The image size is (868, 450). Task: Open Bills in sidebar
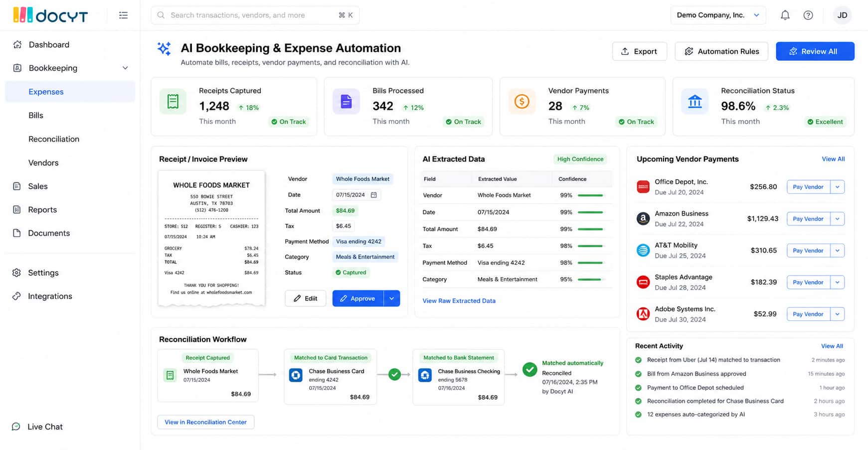tap(36, 116)
